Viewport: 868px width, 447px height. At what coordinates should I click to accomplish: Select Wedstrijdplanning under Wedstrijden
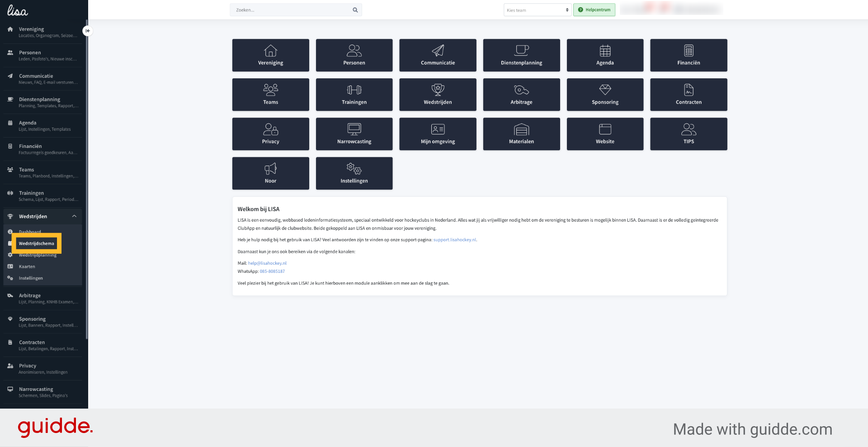(x=38, y=255)
